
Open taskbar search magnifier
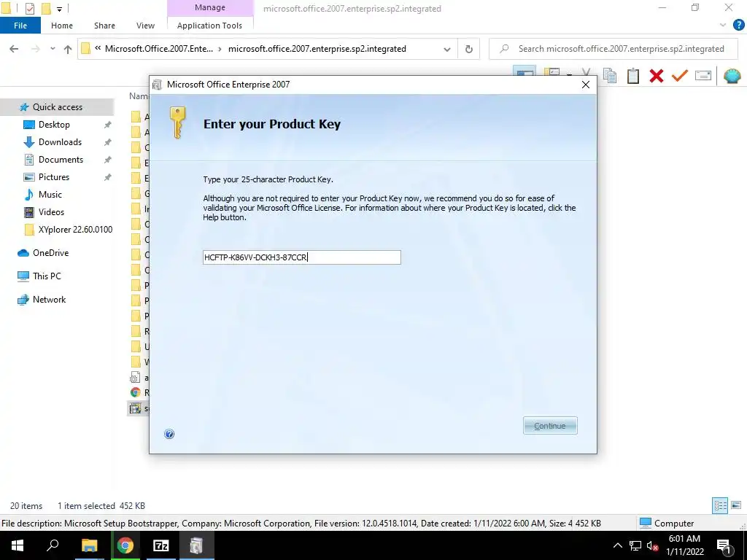pyautogui.click(x=53, y=545)
